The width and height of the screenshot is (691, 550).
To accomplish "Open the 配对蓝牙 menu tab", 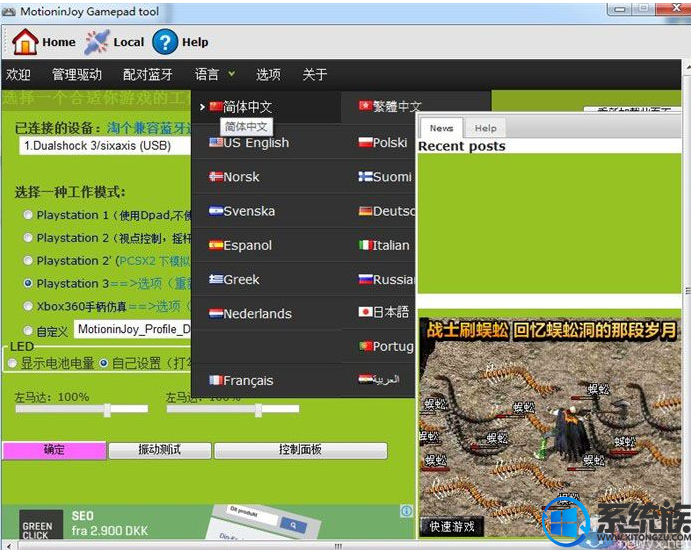I will [x=148, y=74].
